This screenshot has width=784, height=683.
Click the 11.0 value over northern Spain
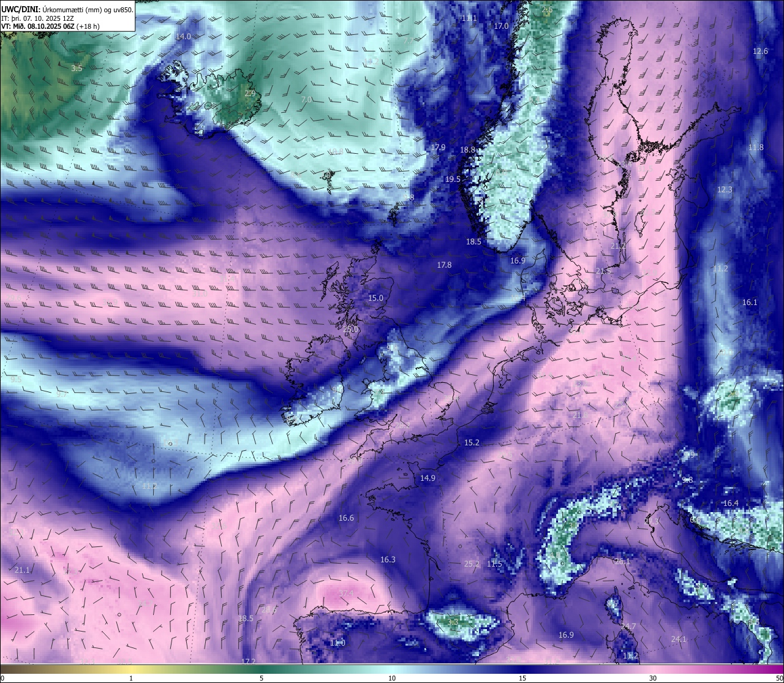pyautogui.click(x=337, y=643)
